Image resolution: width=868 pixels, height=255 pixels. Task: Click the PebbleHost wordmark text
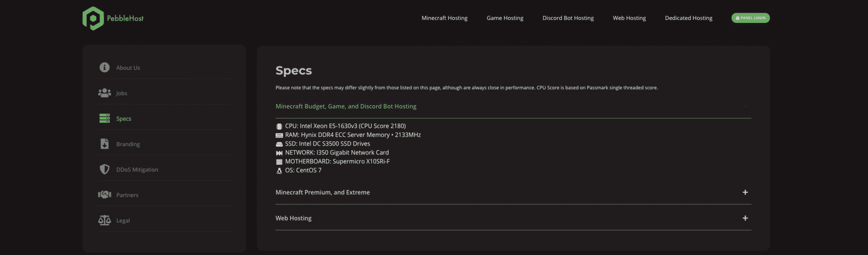[125, 18]
